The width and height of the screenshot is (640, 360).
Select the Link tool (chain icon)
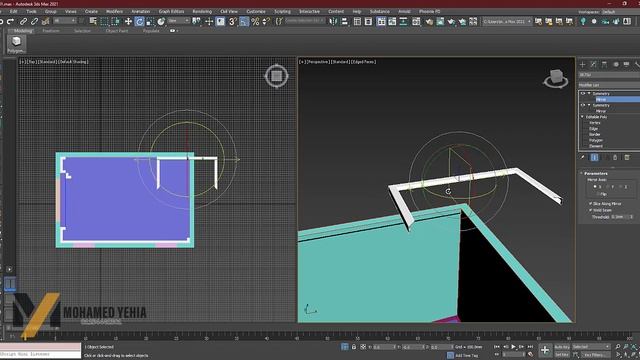tap(24, 21)
